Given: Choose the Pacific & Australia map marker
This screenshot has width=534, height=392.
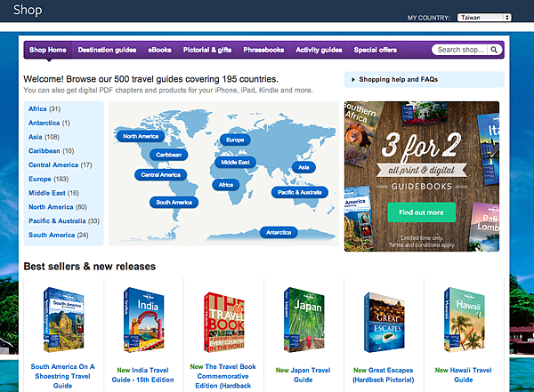Looking at the screenshot, I should [299, 192].
